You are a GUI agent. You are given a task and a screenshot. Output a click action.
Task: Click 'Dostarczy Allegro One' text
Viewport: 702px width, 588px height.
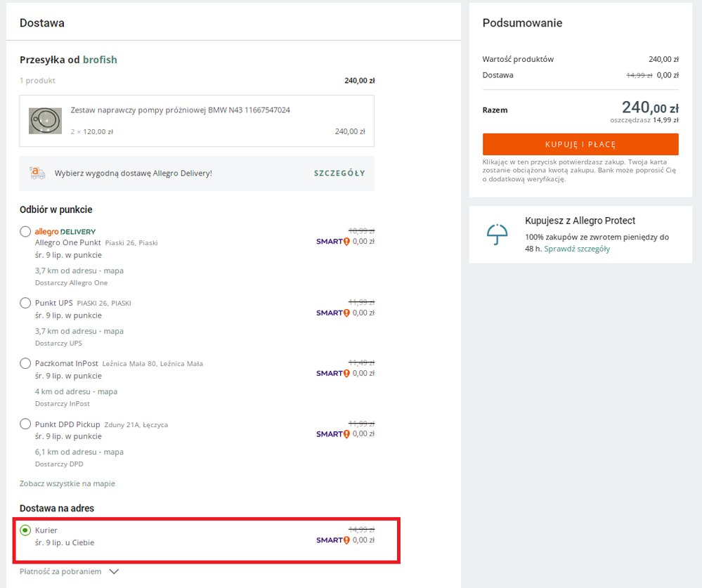(71, 283)
